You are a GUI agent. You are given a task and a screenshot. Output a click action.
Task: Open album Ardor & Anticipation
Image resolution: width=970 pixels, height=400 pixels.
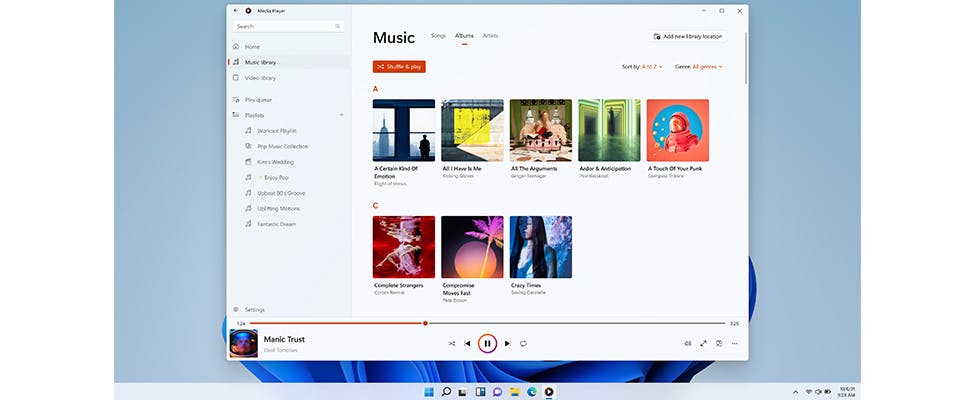pos(609,130)
